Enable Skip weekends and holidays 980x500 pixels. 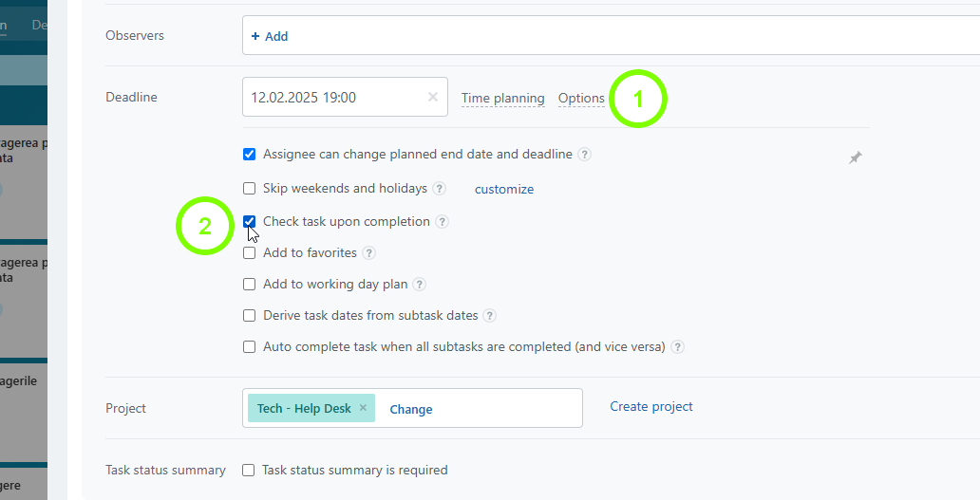pos(250,189)
